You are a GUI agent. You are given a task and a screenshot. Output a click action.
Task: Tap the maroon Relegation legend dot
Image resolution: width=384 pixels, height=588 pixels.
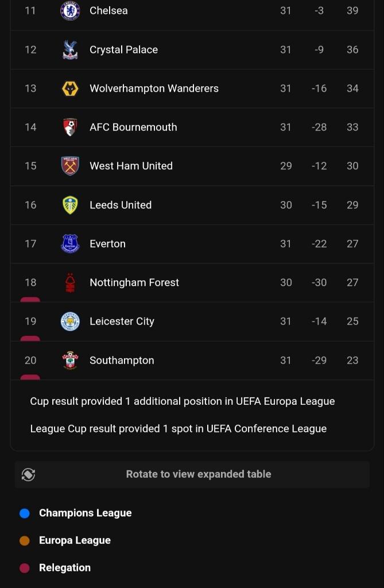pos(25,568)
